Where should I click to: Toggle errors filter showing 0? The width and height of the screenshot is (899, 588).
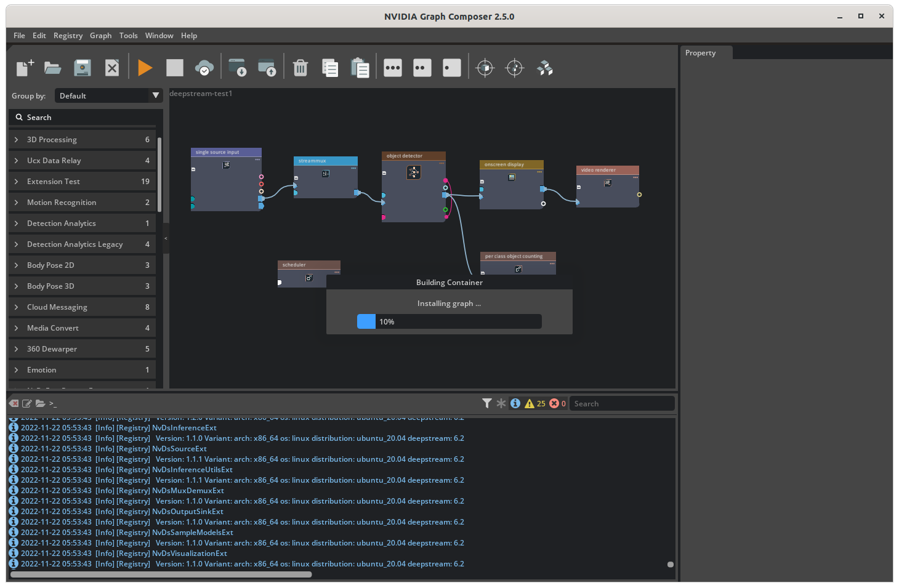[x=558, y=403]
